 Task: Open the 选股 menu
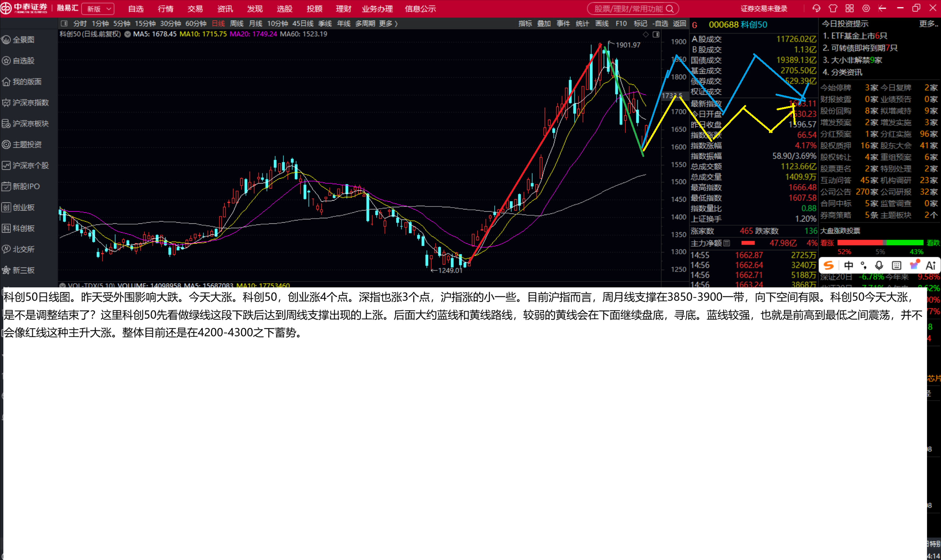click(285, 9)
